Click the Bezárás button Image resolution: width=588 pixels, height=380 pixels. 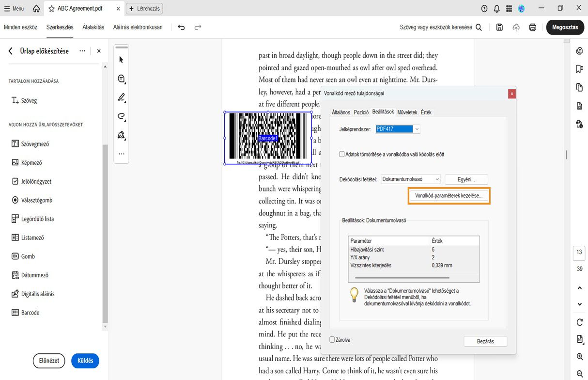tap(485, 341)
